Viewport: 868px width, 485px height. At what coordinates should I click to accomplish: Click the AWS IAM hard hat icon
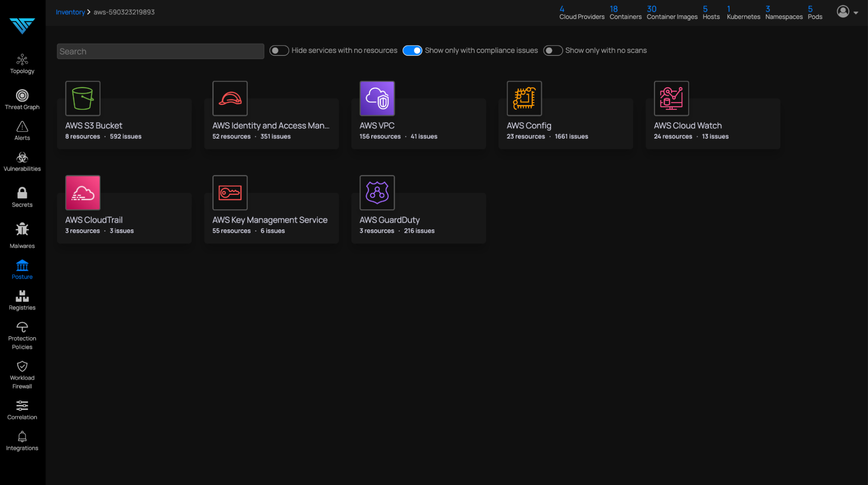(x=230, y=98)
